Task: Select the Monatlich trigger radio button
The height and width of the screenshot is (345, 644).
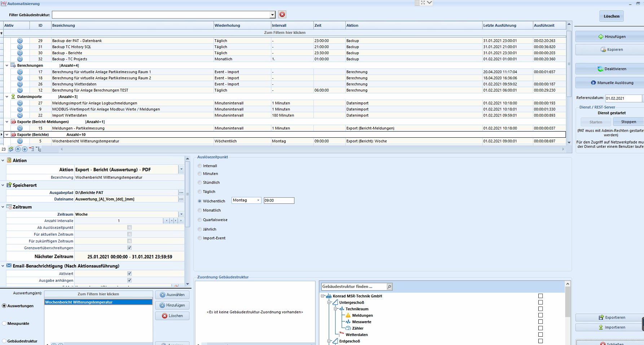Action: point(200,210)
